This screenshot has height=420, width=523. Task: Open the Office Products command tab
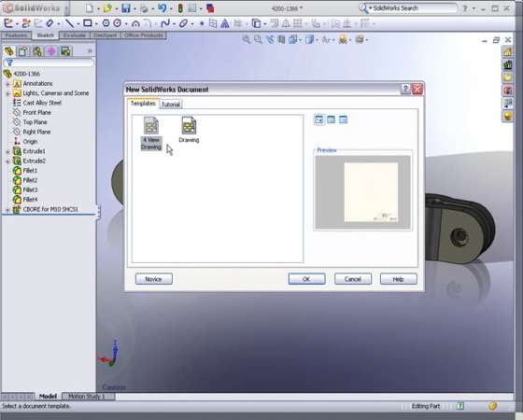coord(144,35)
